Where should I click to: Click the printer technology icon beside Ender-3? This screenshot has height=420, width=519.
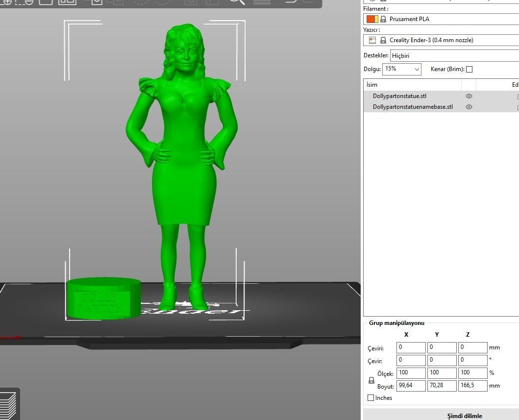(x=372, y=40)
